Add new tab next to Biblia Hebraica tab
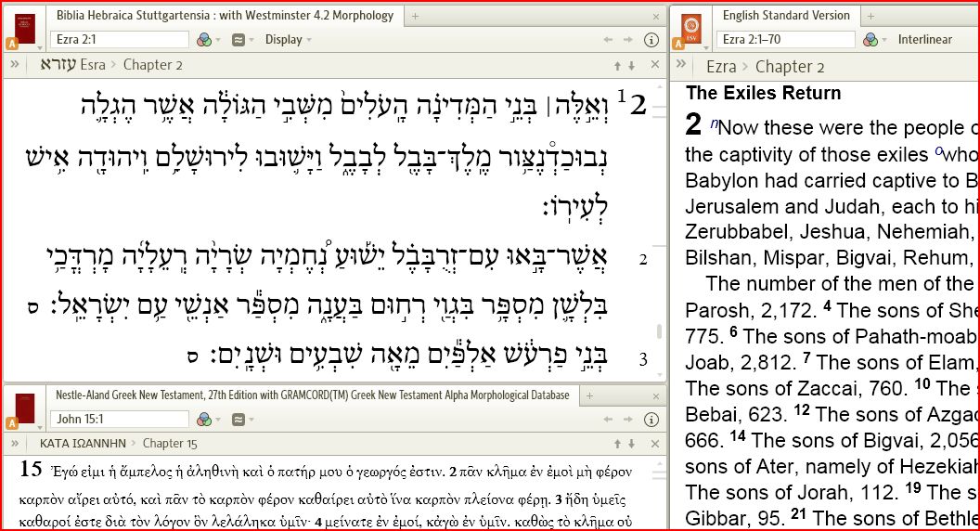Image resolution: width=980 pixels, height=531 pixels. coord(415,17)
